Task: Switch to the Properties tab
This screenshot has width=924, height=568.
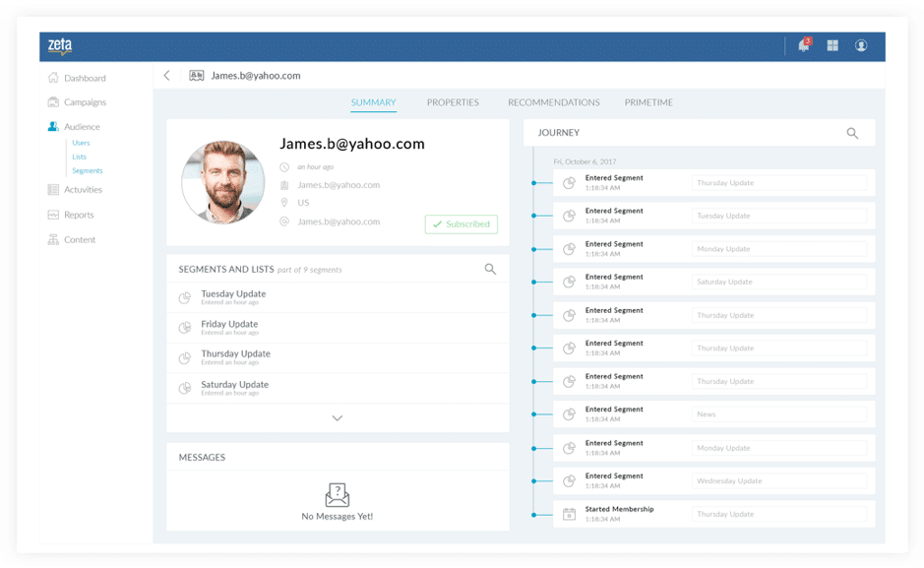Action: coord(453,102)
